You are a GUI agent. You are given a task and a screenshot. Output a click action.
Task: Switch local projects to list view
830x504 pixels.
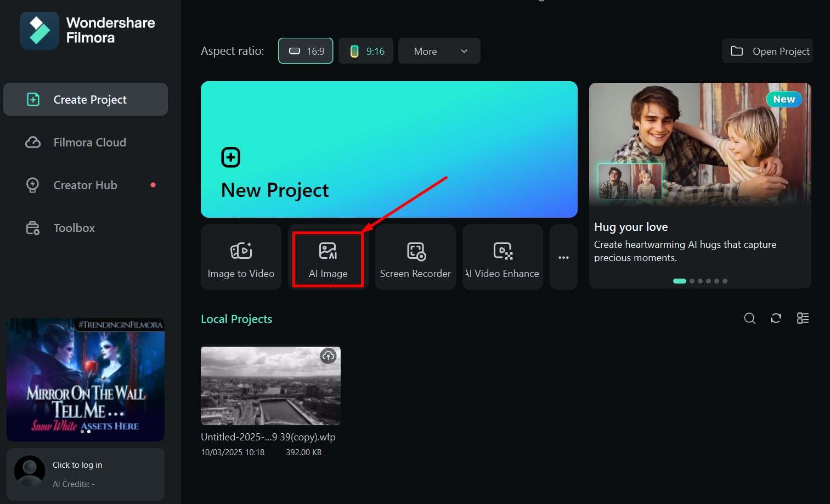803,319
